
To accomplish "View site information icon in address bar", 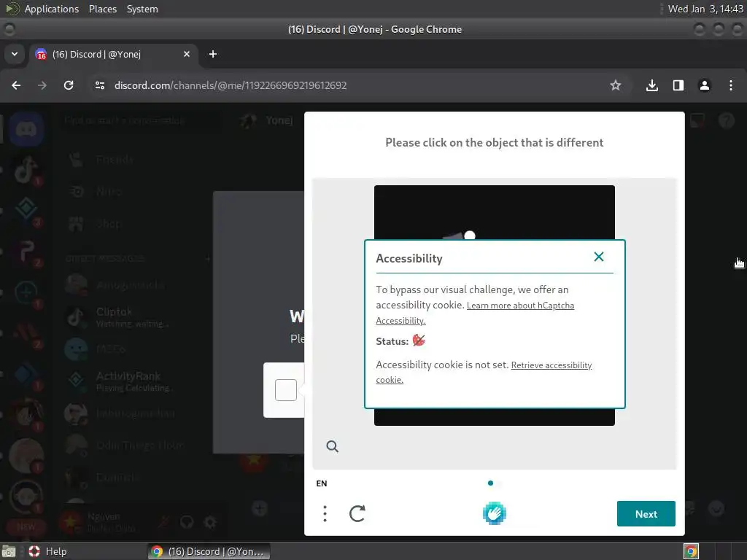I will (x=99, y=85).
